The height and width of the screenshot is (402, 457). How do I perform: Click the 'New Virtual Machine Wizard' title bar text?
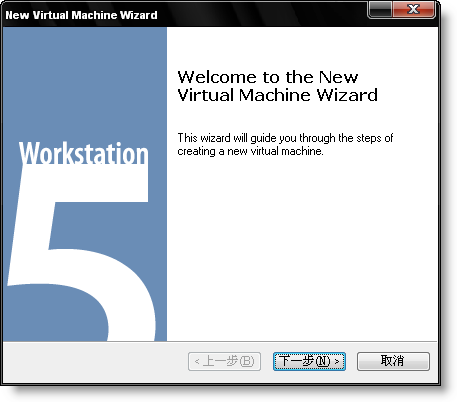click(x=81, y=15)
